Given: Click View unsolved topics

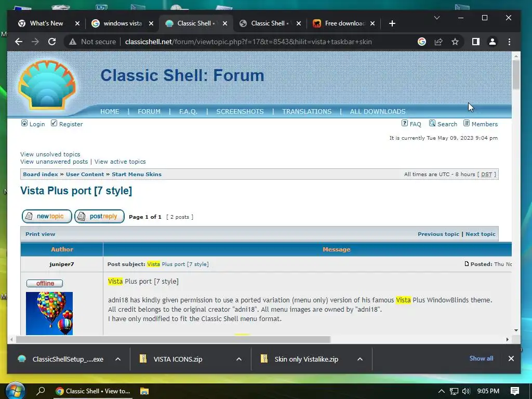Looking at the screenshot, I should tap(50, 154).
